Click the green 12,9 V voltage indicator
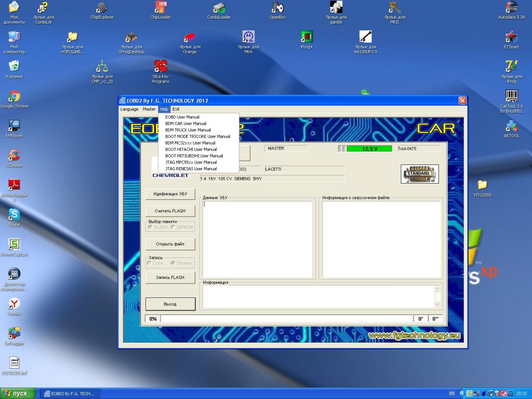Viewport: 532px width, 399px height. coord(369,149)
